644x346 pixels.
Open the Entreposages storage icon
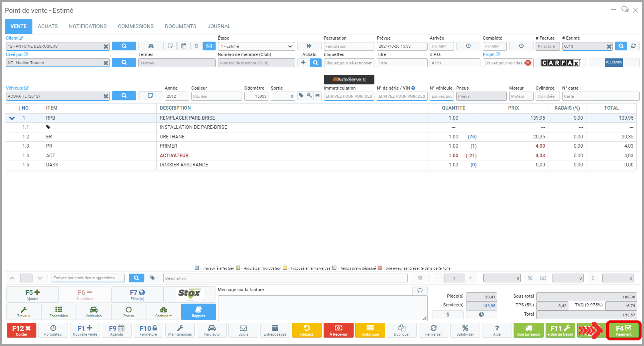click(x=275, y=330)
